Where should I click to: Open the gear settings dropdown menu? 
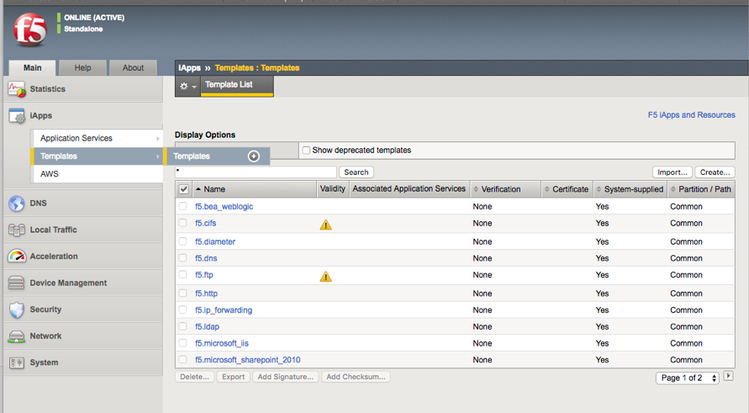click(x=186, y=87)
